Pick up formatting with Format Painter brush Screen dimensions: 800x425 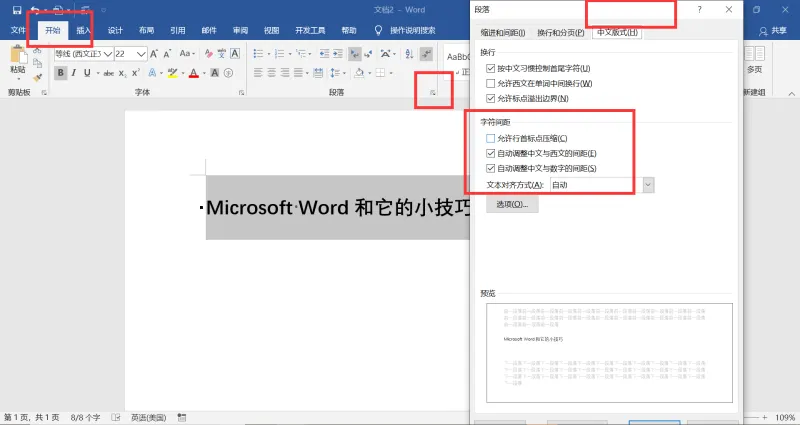point(37,78)
